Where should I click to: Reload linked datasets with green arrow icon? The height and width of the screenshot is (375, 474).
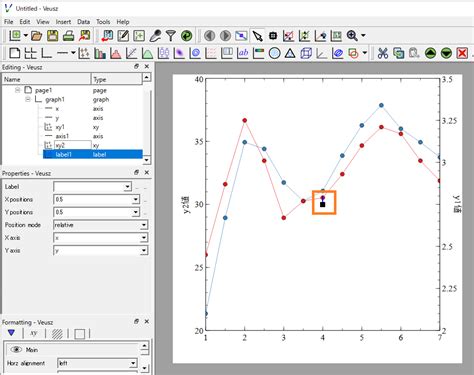coord(187,35)
